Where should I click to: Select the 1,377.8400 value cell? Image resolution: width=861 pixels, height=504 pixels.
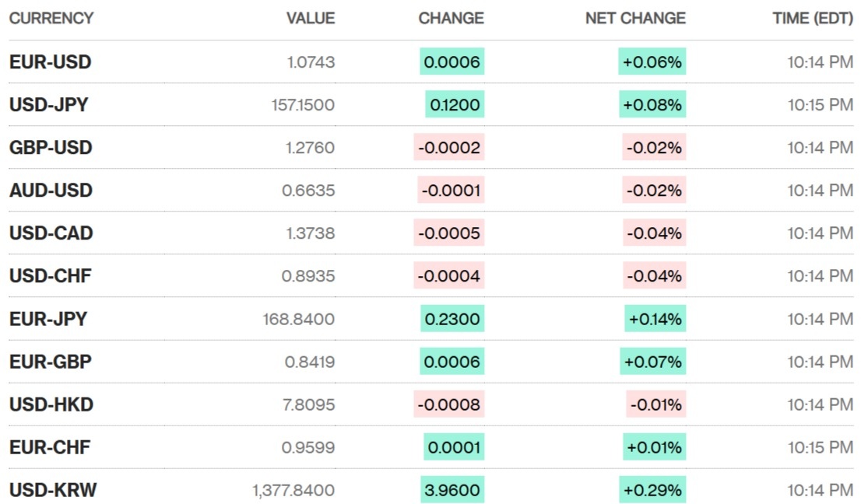point(293,490)
